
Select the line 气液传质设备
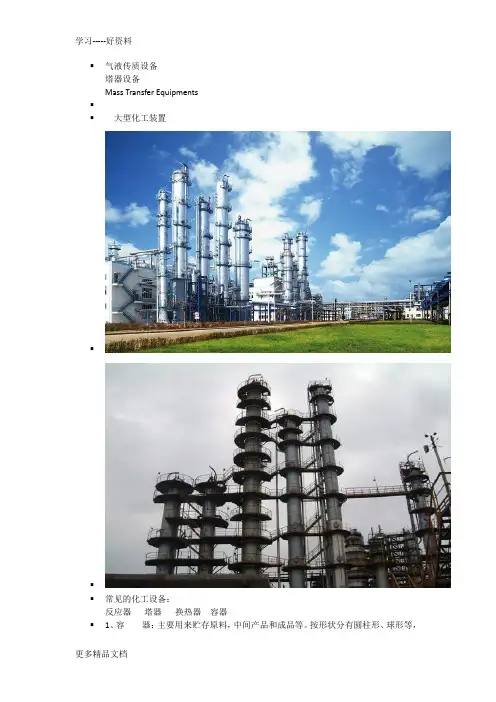coord(131,66)
